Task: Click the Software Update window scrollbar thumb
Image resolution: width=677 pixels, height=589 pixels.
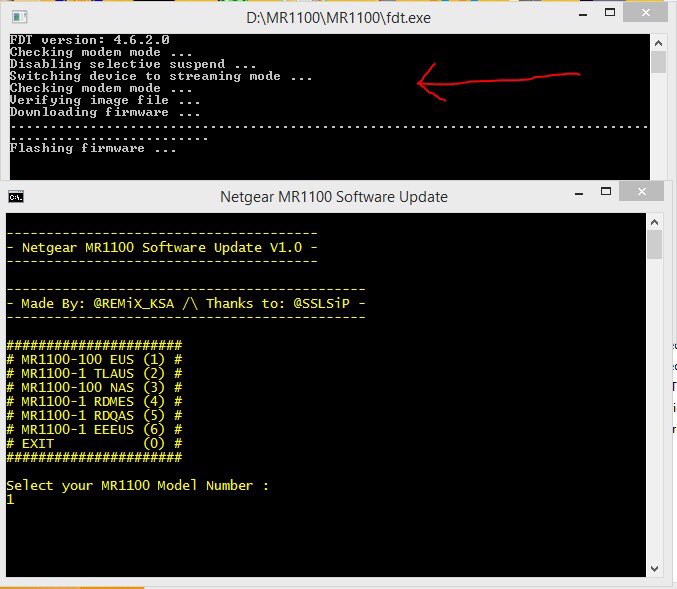Action: [655, 244]
